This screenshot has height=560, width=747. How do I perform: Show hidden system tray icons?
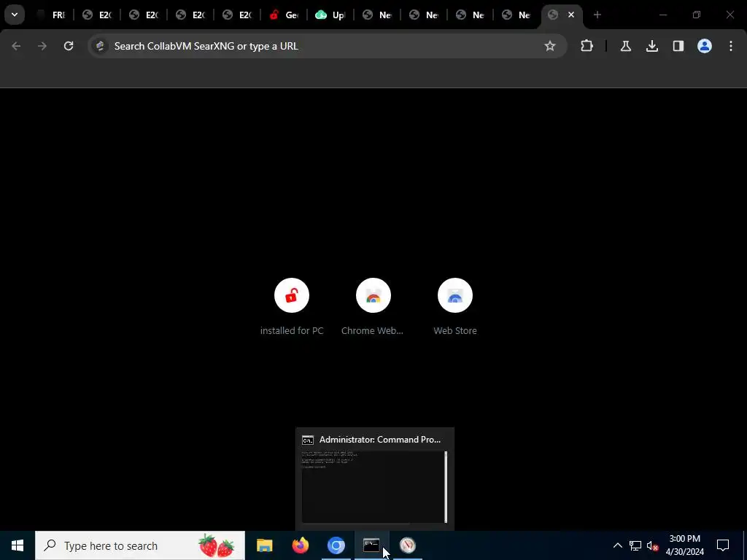[x=617, y=545]
